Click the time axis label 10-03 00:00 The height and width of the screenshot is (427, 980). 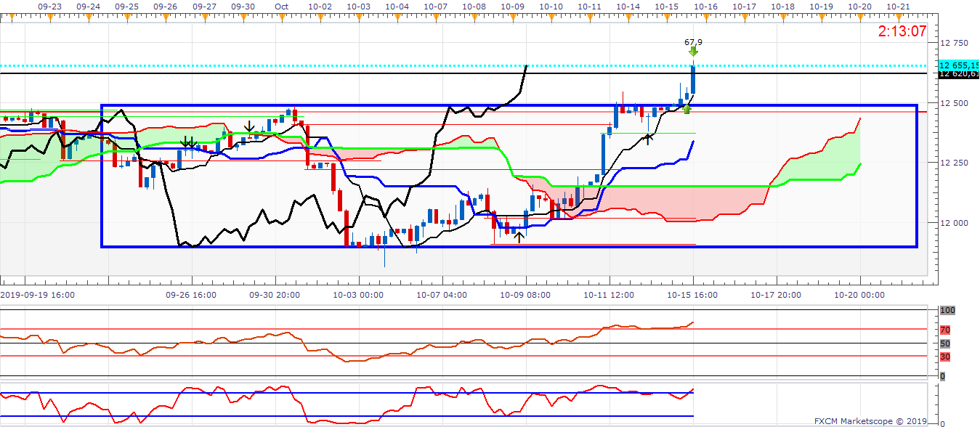click(x=358, y=295)
